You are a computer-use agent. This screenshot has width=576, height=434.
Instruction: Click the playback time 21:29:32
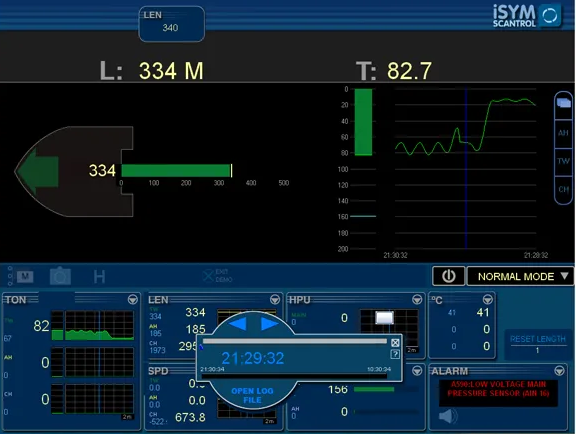(x=253, y=358)
